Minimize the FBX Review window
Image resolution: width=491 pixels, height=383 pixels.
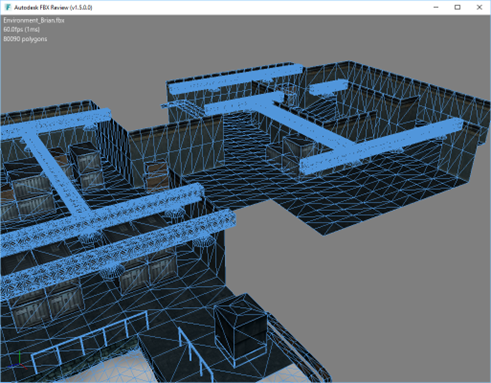(x=436, y=7)
